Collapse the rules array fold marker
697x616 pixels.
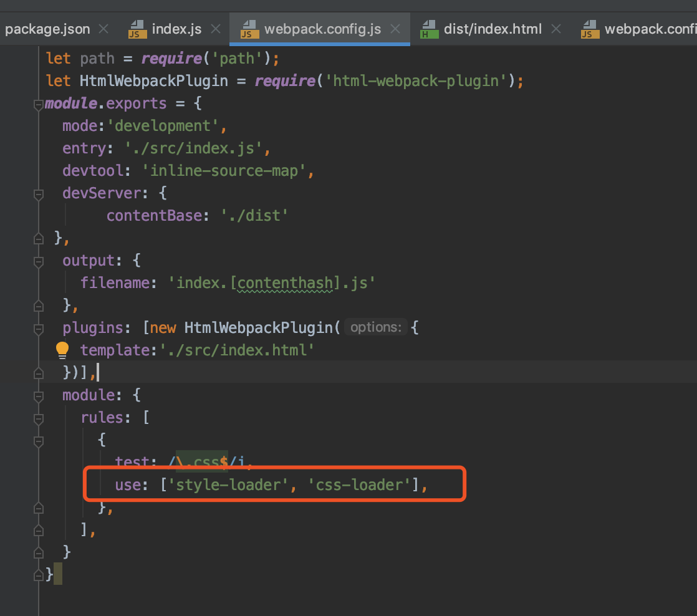point(39,419)
